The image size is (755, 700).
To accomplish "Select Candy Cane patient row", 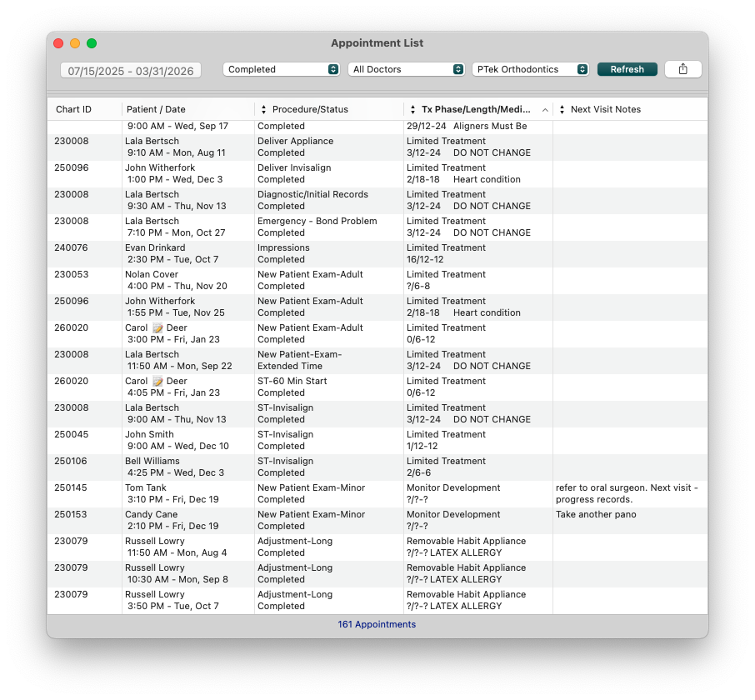I will tap(377, 521).
